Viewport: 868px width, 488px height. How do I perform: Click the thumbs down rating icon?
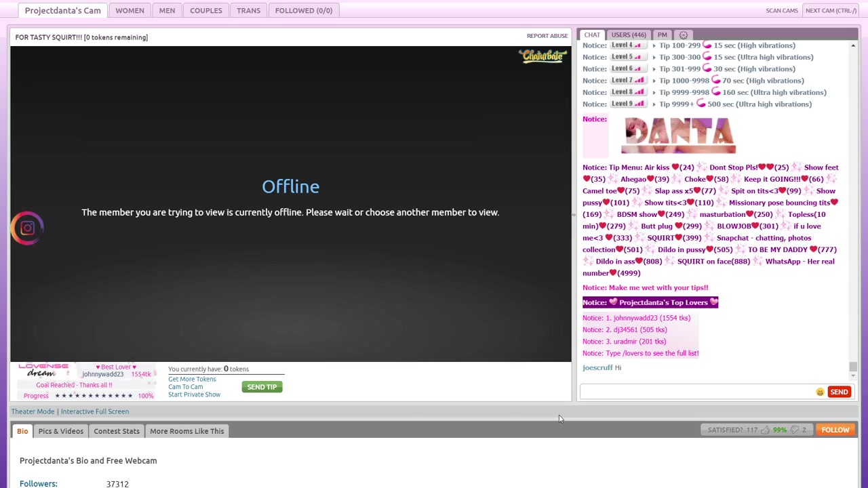tap(795, 430)
